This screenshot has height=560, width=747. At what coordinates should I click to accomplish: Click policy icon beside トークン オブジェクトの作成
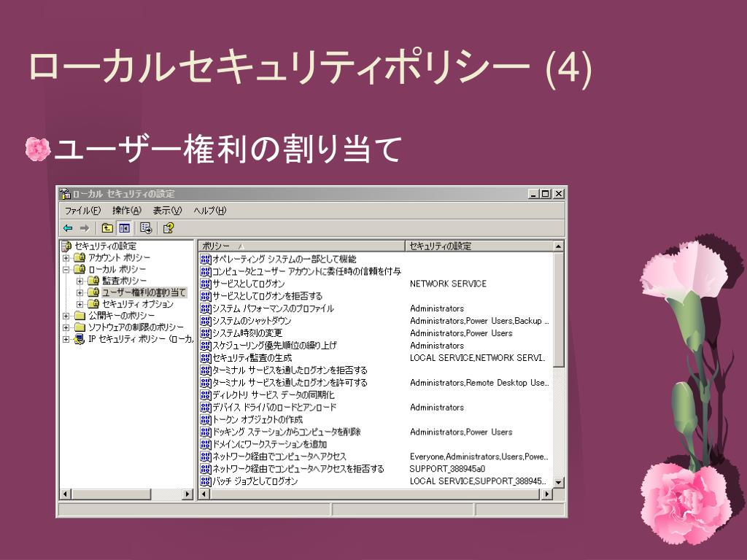(x=205, y=420)
